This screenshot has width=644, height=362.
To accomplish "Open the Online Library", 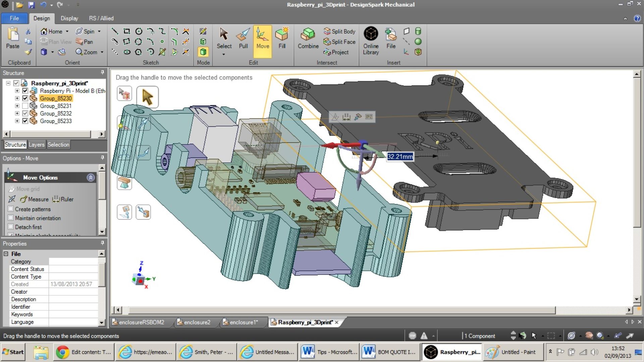I will tap(370, 40).
